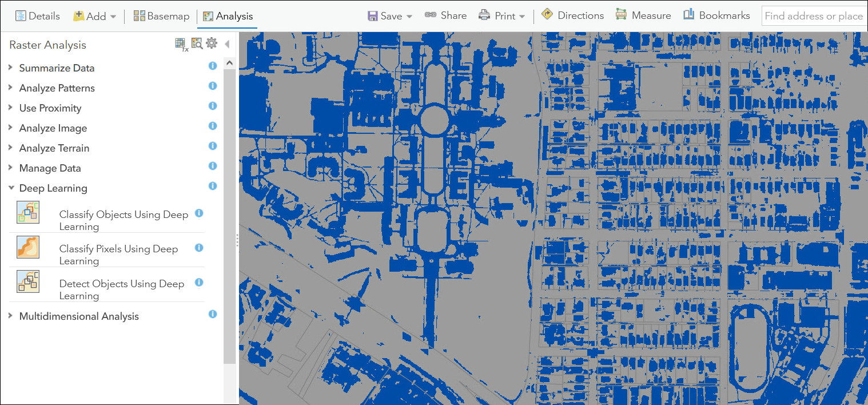Open the analysis environment settings gear
The width and height of the screenshot is (868, 405).
211,42
